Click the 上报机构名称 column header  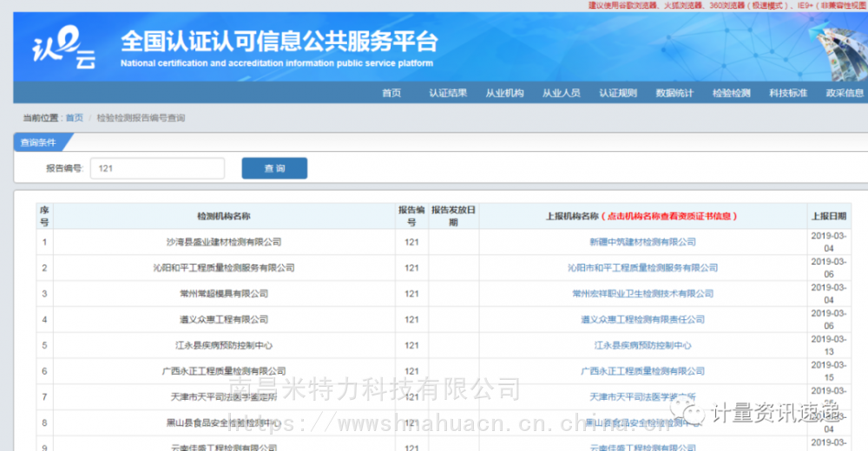click(x=642, y=216)
